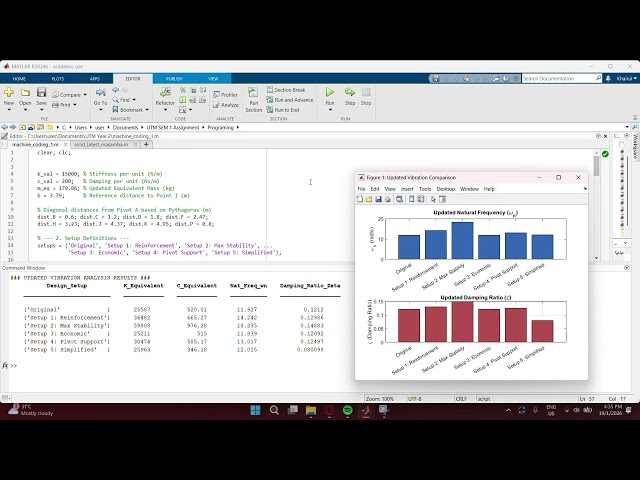The width and height of the screenshot is (640, 480).
Task: Click the Go To icon
Action: [x=100, y=93]
